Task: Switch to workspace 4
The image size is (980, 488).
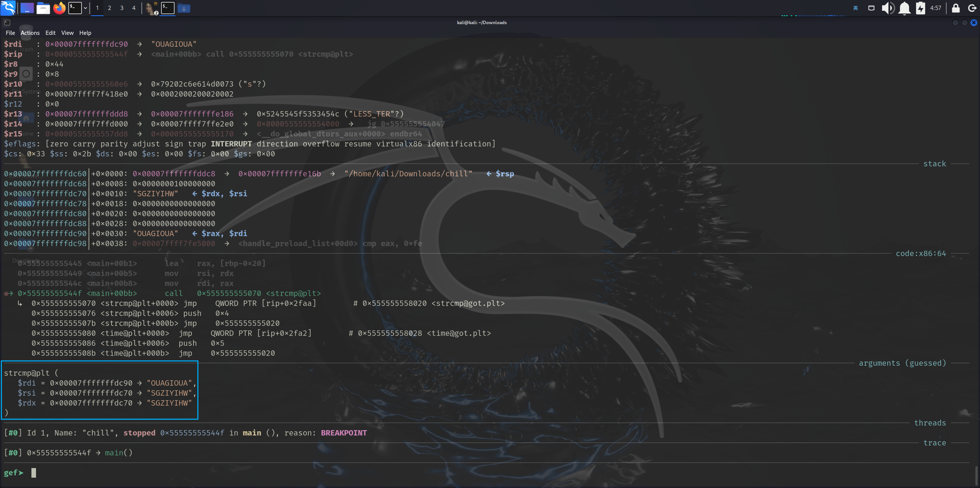Action: [x=134, y=8]
